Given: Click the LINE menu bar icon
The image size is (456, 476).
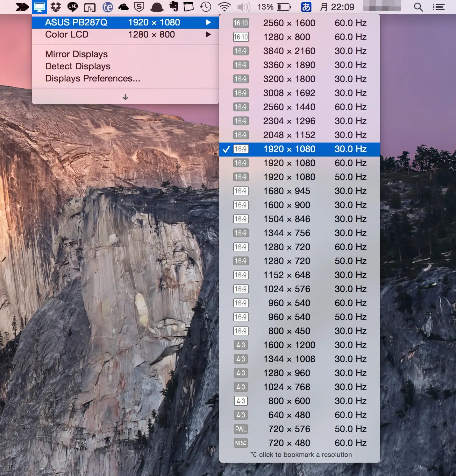Looking at the screenshot, I should pyautogui.click(x=73, y=7).
